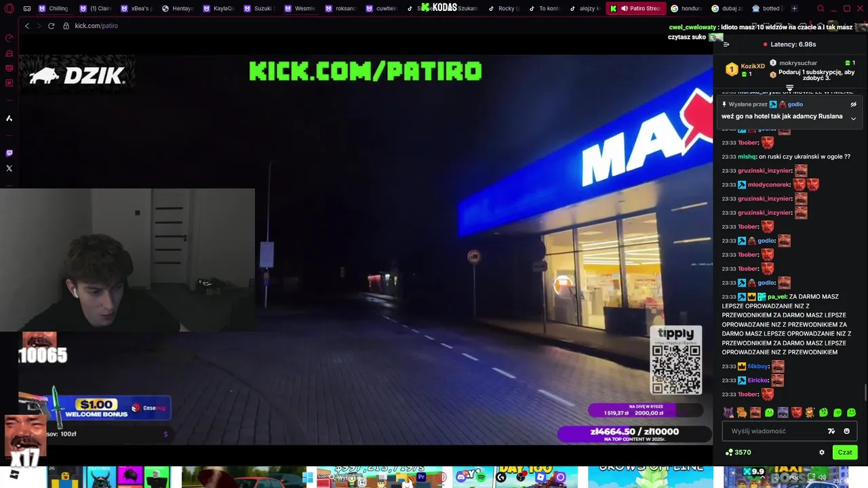868x488 pixels.
Task: Pick the last smiling green blob emote
Action: pyautogui.click(x=851, y=412)
